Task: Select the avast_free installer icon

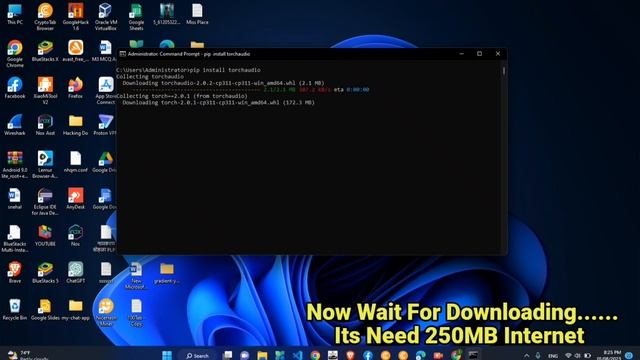Action: coord(76,51)
